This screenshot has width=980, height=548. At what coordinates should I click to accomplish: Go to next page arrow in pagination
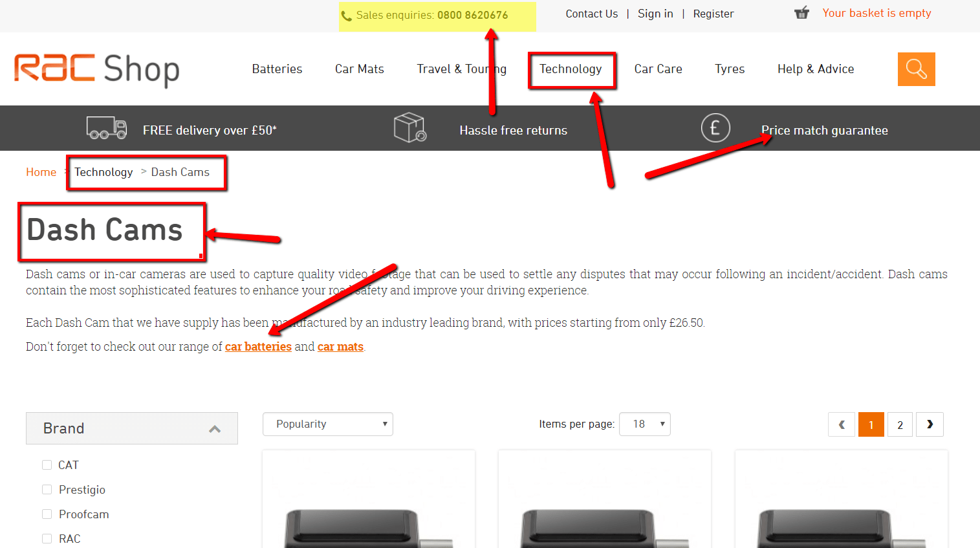point(930,424)
